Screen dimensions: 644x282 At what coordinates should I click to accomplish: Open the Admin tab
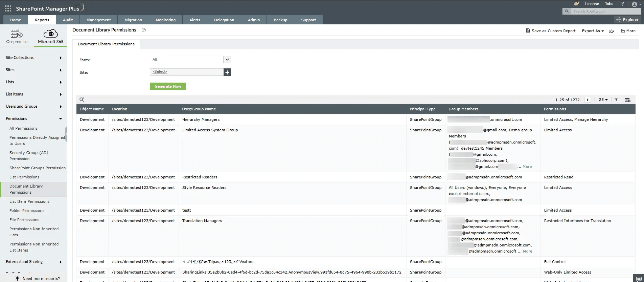click(254, 20)
